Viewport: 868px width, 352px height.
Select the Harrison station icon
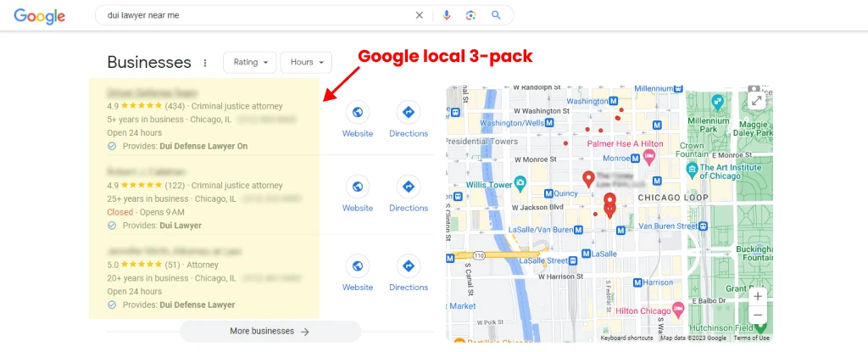pos(637,282)
